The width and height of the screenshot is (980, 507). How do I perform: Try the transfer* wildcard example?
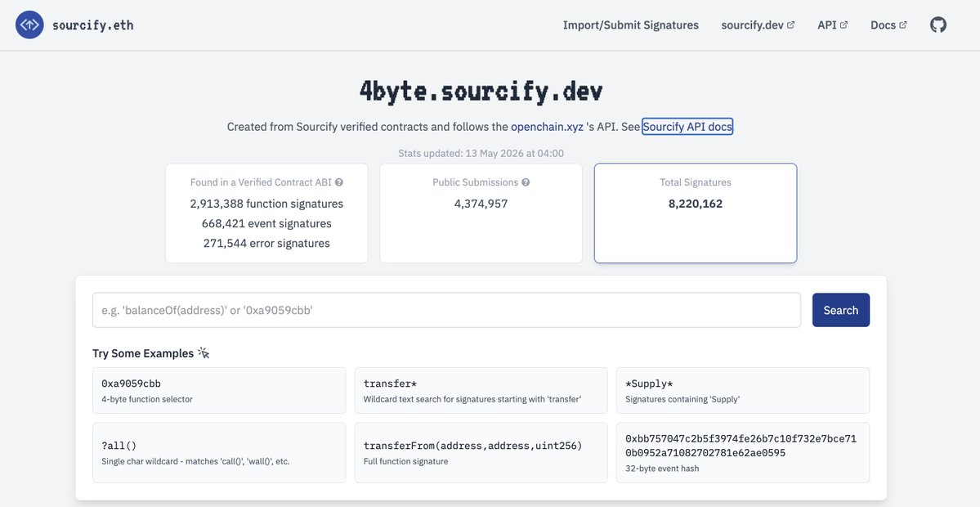coord(481,391)
